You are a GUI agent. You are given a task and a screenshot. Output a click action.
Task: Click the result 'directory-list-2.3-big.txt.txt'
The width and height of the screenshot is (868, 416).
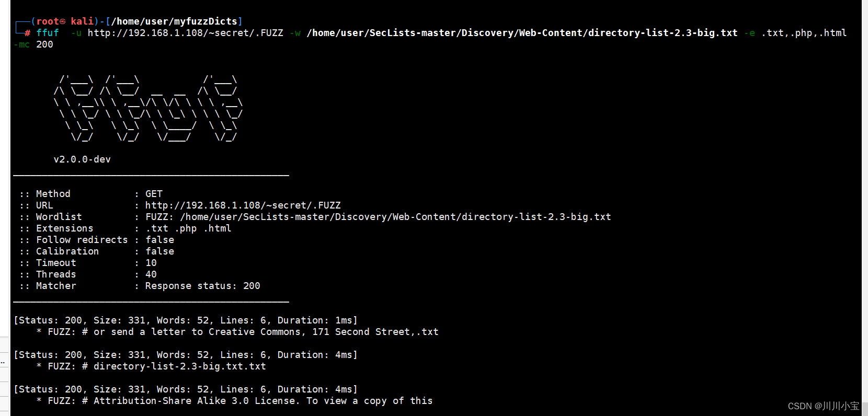[x=180, y=366]
